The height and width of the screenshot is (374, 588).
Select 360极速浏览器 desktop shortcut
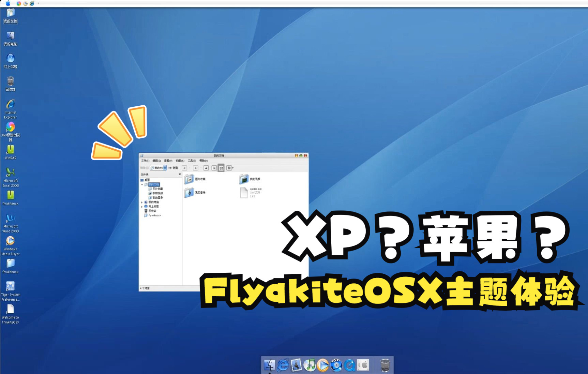point(11,132)
